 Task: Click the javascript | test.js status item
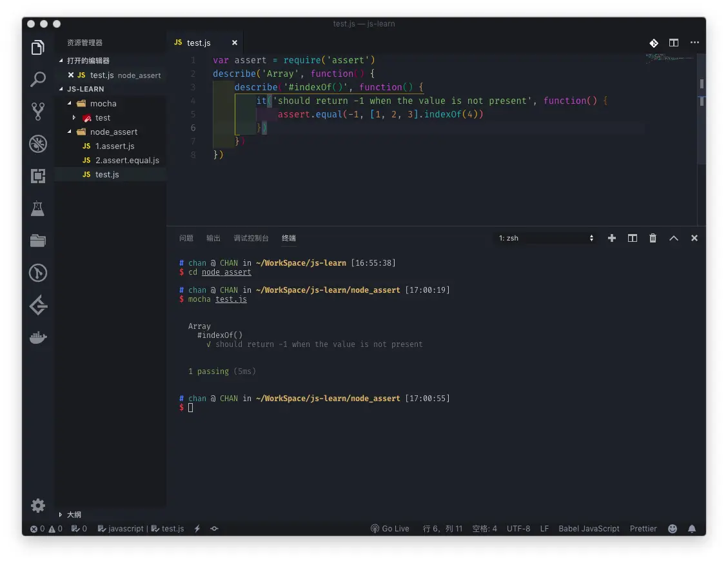tap(141, 529)
